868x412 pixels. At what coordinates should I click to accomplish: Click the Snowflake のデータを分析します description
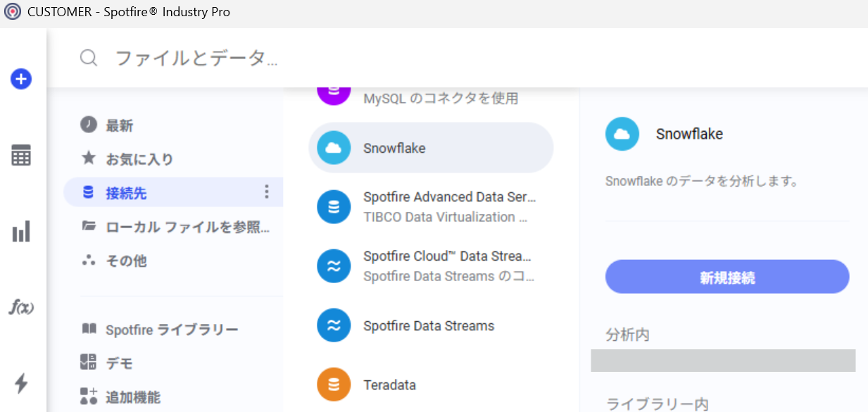[x=702, y=181]
